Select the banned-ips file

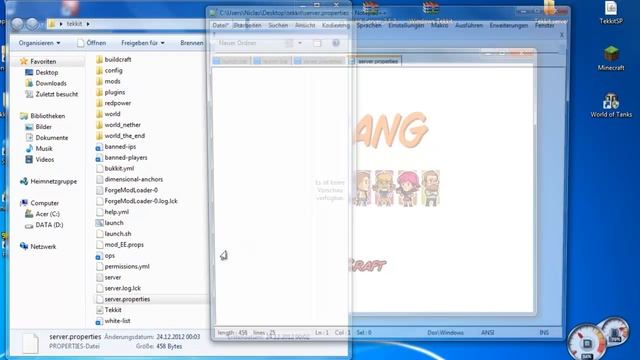point(116,147)
